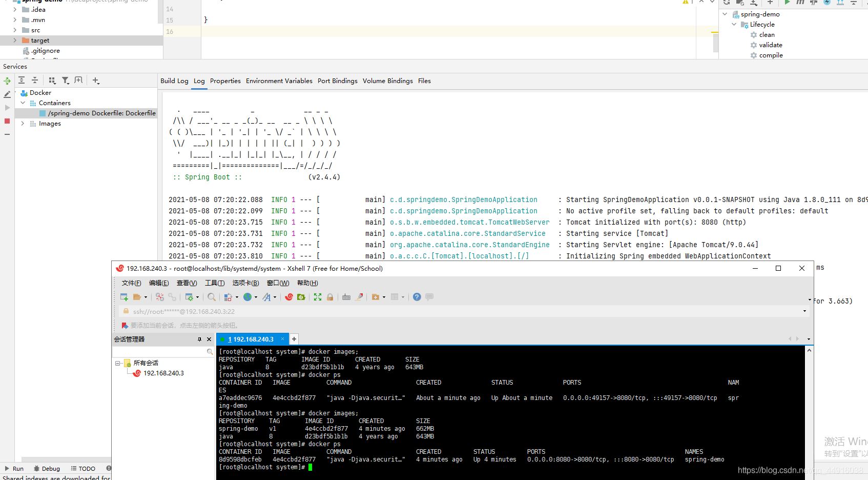Pin the session manager panel
Screen dimensions: 868x480
tap(199, 339)
